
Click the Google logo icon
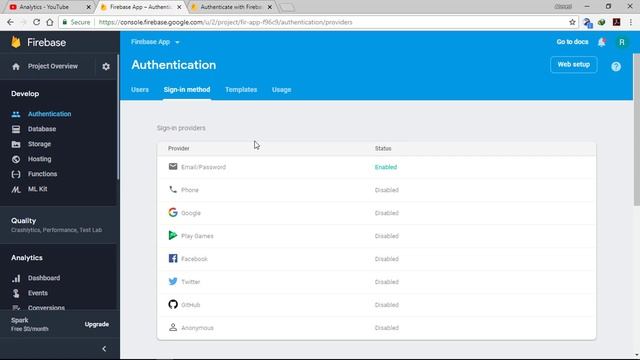point(173,212)
